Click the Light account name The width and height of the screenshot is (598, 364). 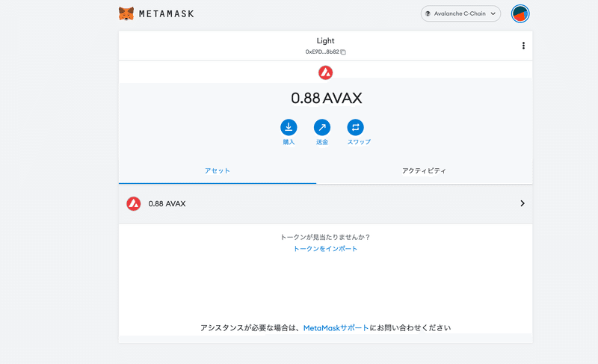325,40
